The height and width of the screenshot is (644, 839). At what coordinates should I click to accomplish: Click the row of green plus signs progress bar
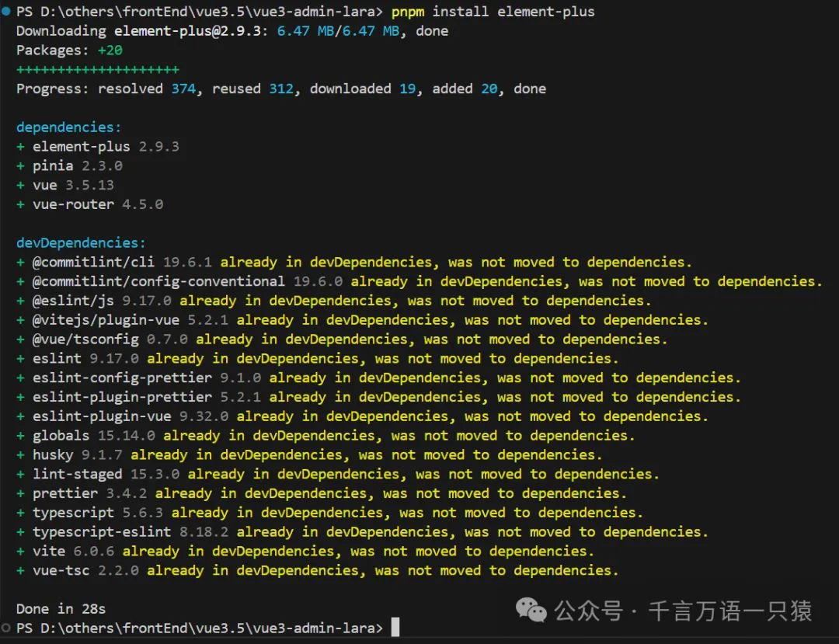point(97,69)
